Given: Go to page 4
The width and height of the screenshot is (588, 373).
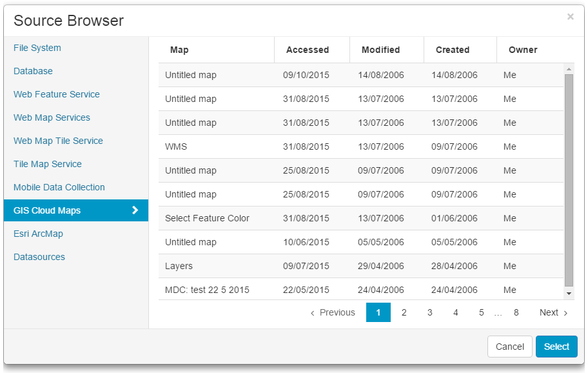Looking at the screenshot, I should click(456, 312).
